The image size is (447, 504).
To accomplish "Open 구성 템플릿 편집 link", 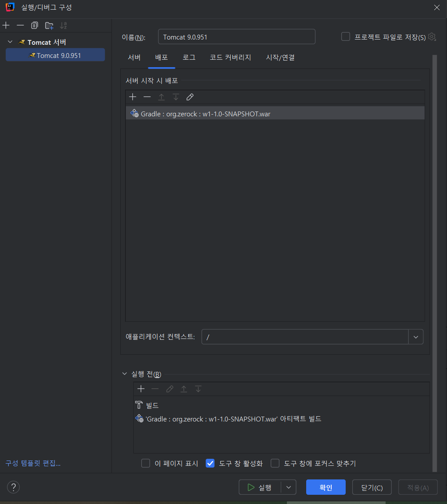I will [x=33, y=463].
